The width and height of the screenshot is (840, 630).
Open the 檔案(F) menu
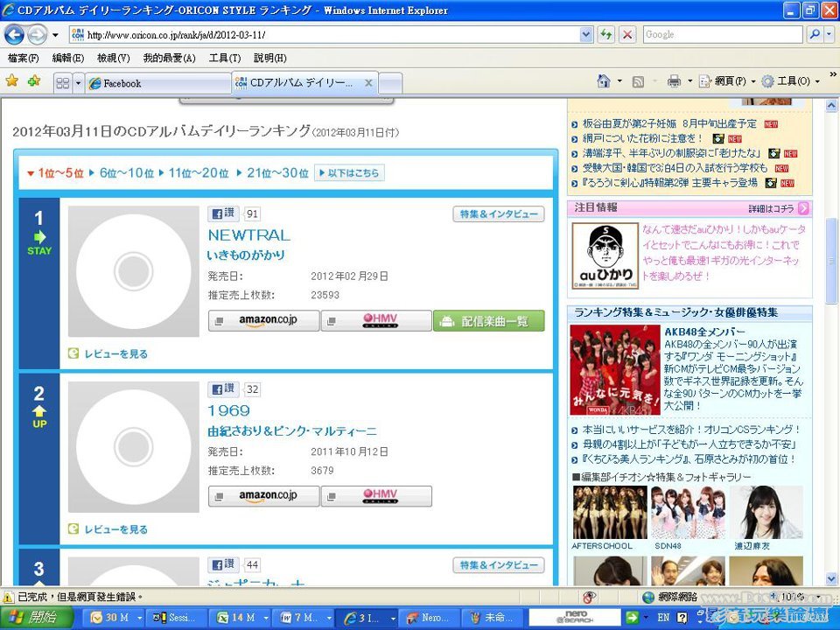(24, 59)
